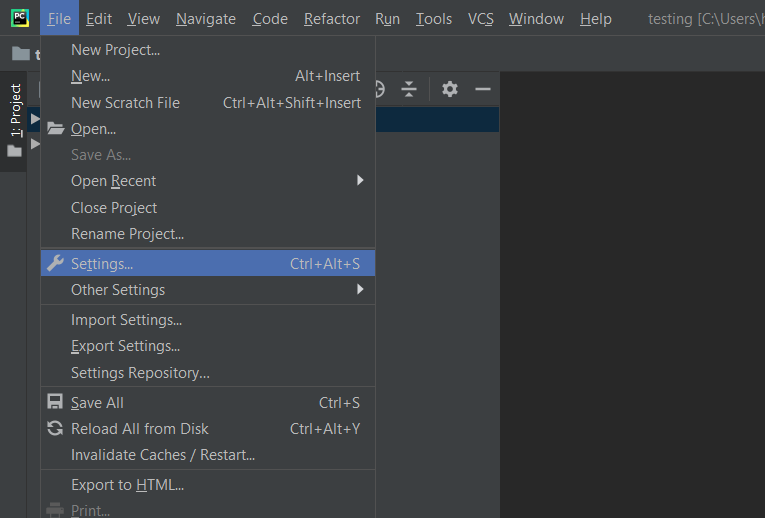Open the Refactor menu

331,19
